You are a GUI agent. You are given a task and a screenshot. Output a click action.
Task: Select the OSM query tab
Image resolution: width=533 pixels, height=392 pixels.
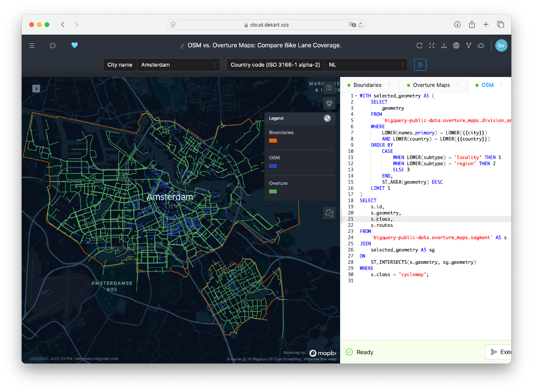[487, 85]
